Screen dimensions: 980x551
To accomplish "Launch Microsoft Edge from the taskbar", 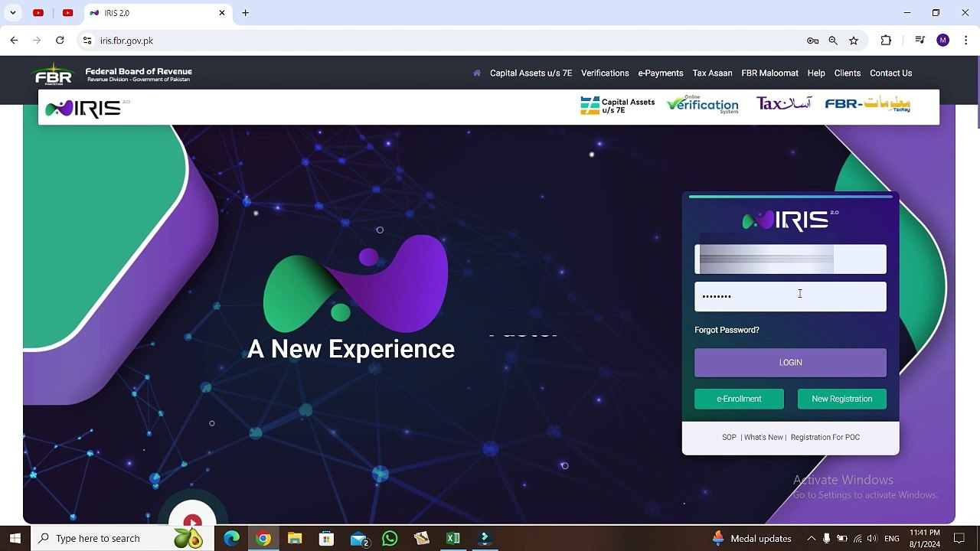I will point(231,539).
